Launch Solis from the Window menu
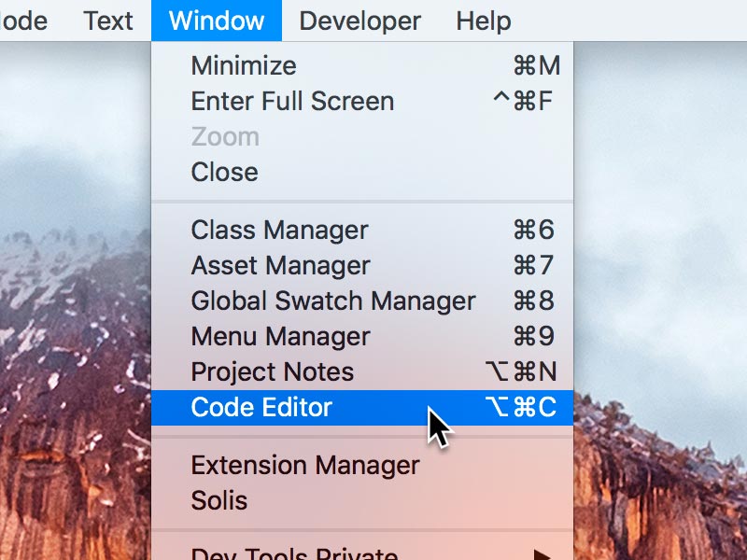Image resolution: width=747 pixels, height=560 pixels. coord(219,500)
